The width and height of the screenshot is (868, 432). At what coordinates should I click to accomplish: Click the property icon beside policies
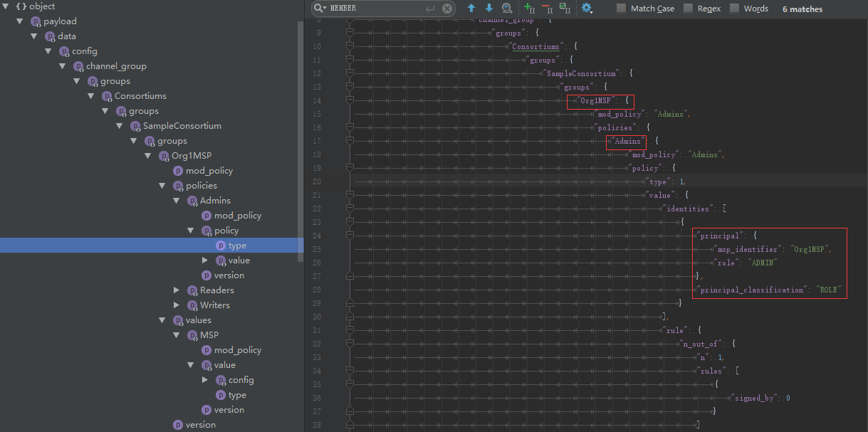pyautogui.click(x=178, y=186)
